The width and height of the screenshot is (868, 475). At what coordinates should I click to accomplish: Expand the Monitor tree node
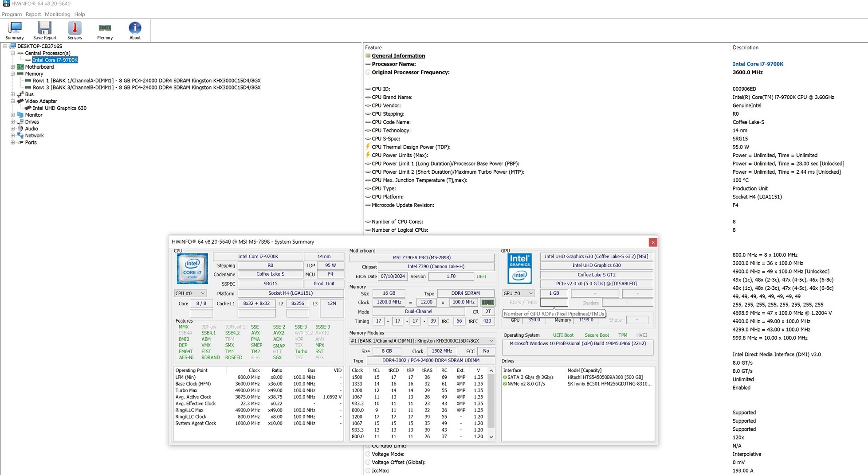(13, 115)
